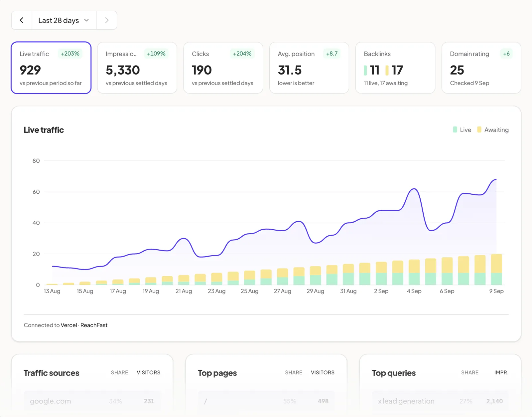The image size is (532, 417).
Task: Open the ReachFast connection link
Action: tap(94, 325)
